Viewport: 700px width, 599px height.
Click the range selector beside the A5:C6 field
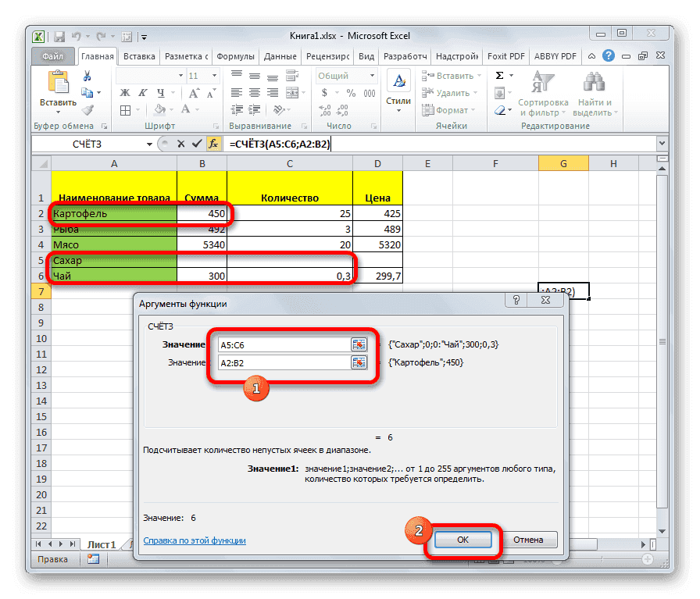pos(359,344)
